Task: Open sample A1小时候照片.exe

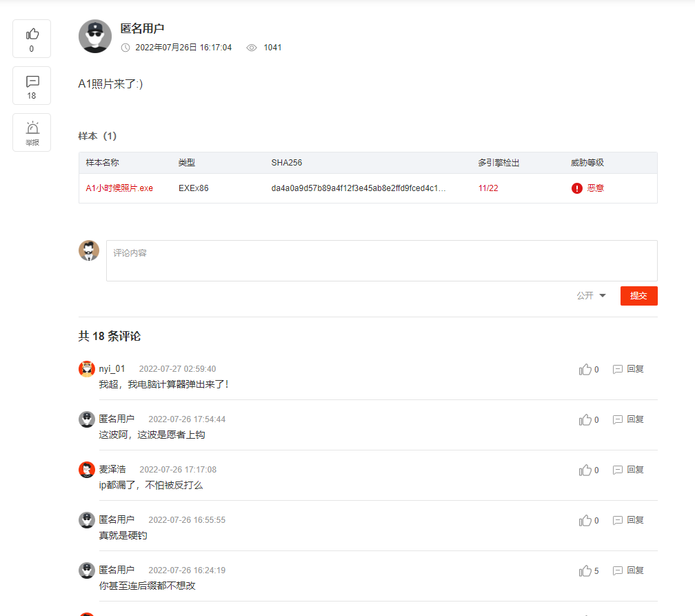Action: pos(119,188)
